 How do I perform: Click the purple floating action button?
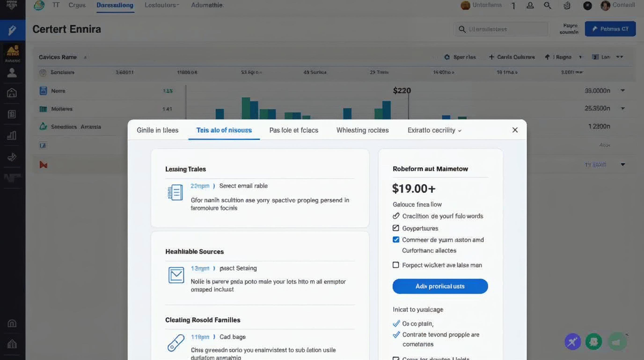(572, 341)
